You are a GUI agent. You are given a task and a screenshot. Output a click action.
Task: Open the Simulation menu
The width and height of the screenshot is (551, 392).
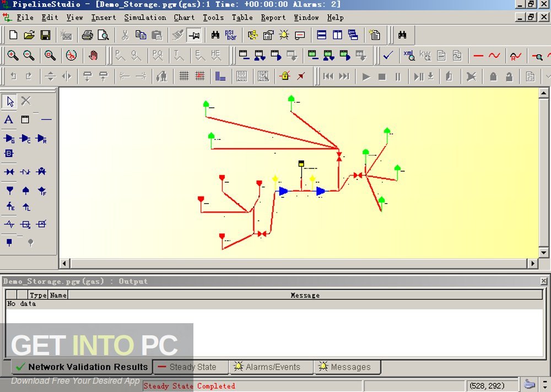coord(145,17)
